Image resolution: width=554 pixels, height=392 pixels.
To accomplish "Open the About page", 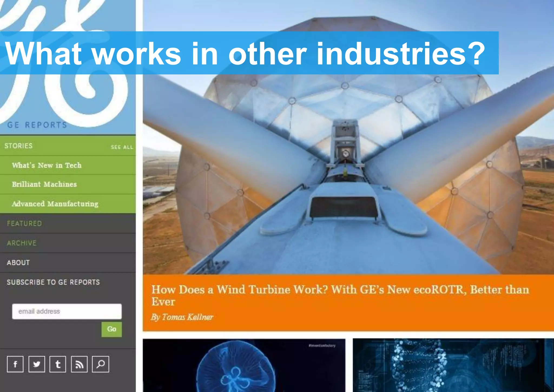I will tap(18, 262).
